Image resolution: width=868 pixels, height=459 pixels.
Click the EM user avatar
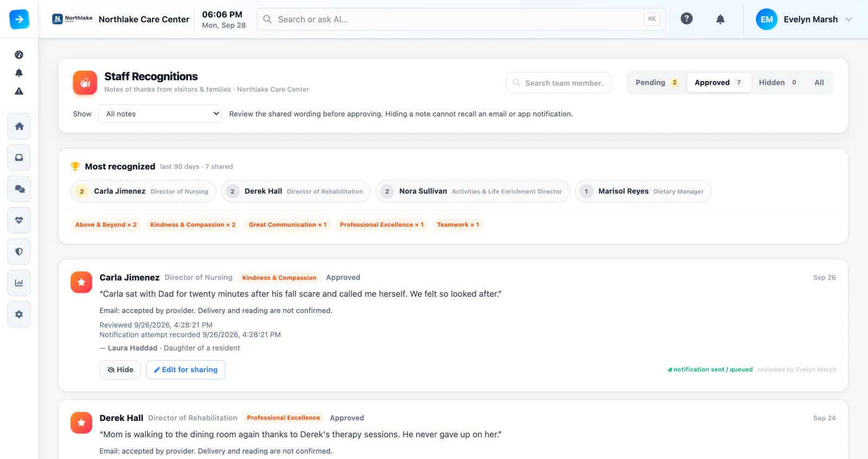pyautogui.click(x=767, y=20)
